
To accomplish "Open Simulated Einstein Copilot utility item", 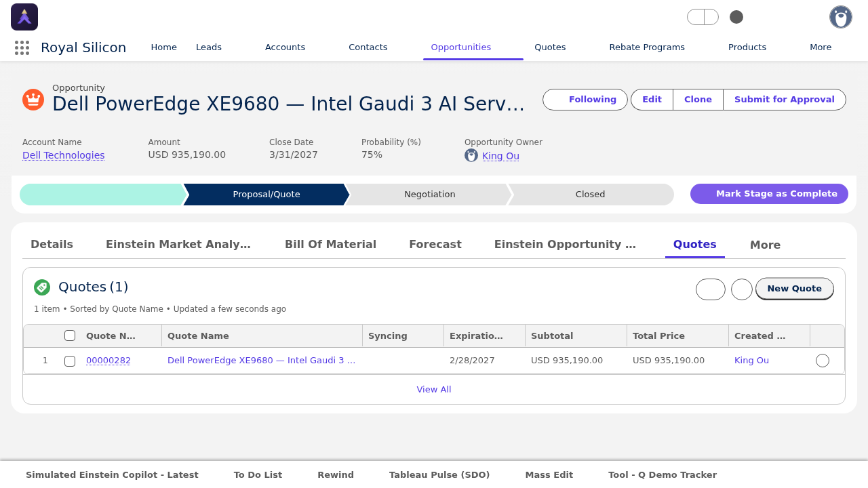I will pos(112,475).
